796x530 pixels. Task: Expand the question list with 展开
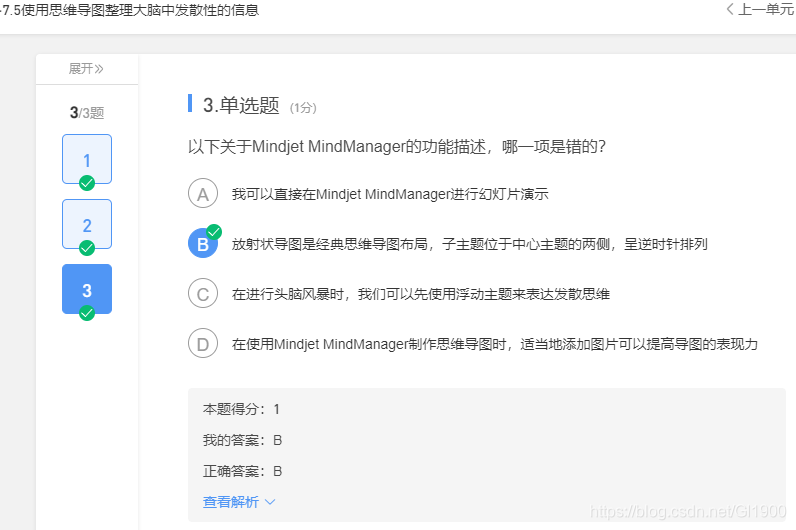(86, 69)
